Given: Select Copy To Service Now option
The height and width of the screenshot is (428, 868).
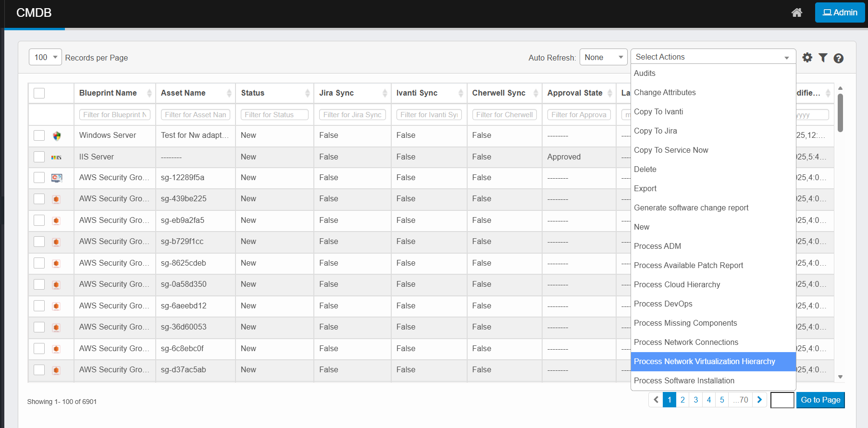Looking at the screenshot, I should [x=671, y=150].
